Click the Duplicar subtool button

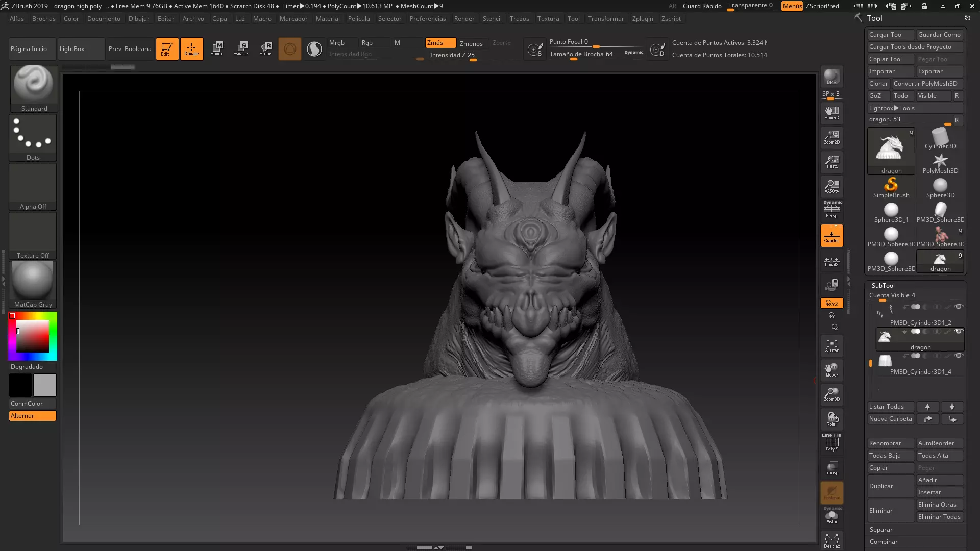coord(890,486)
